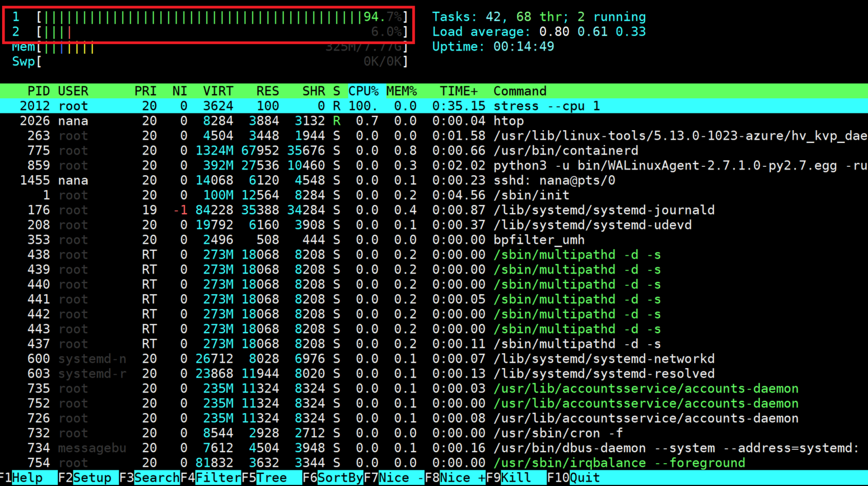Click the Load average line
868x486 pixels.
click(x=539, y=32)
